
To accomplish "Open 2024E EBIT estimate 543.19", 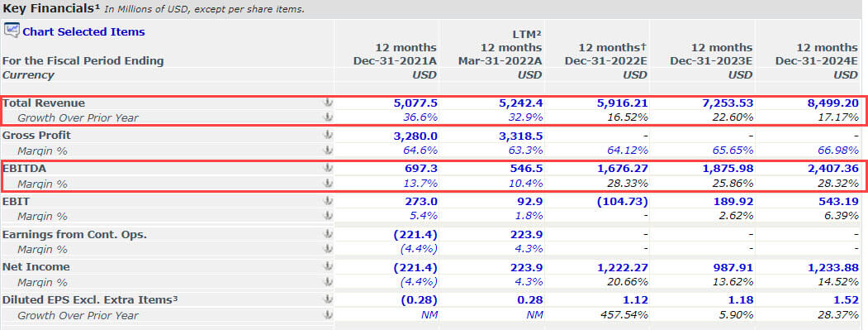I will [838, 201].
